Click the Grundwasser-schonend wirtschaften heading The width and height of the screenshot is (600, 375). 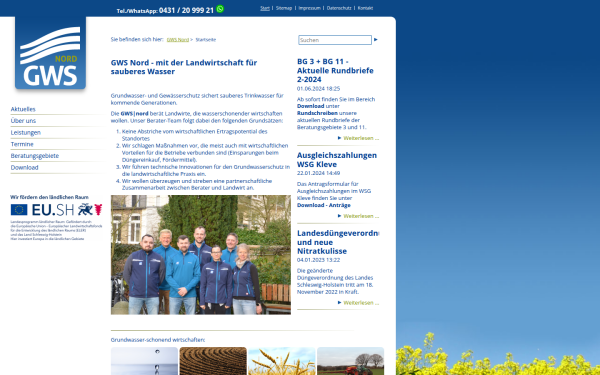158,340
